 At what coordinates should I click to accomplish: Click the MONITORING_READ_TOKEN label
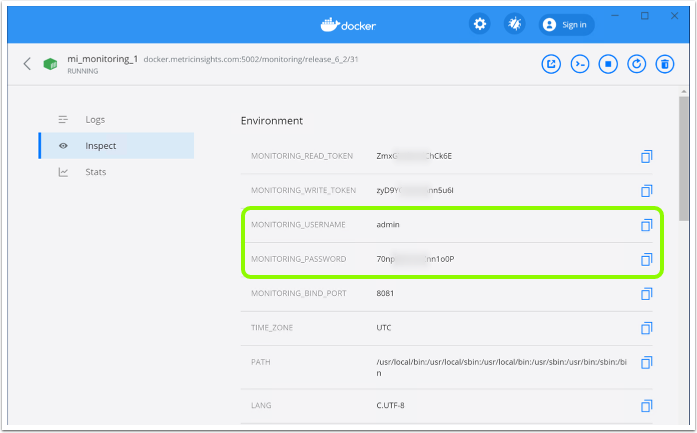click(302, 156)
